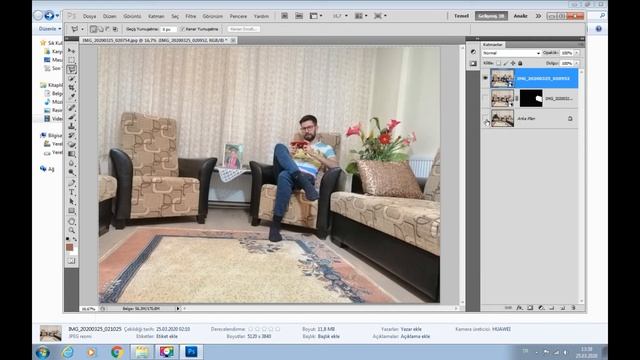Open the Filtre menu
The image size is (640, 360).
(x=191, y=16)
